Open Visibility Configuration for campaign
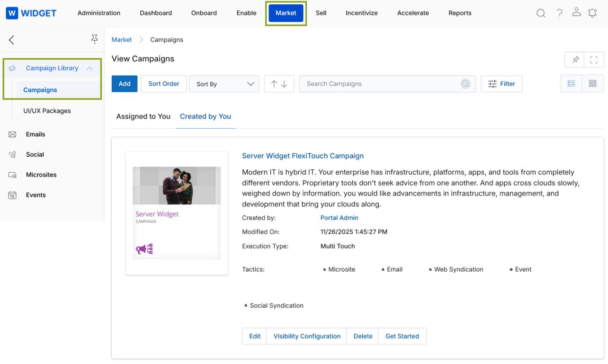The width and height of the screenshot is (608, 364). point(307,336)
